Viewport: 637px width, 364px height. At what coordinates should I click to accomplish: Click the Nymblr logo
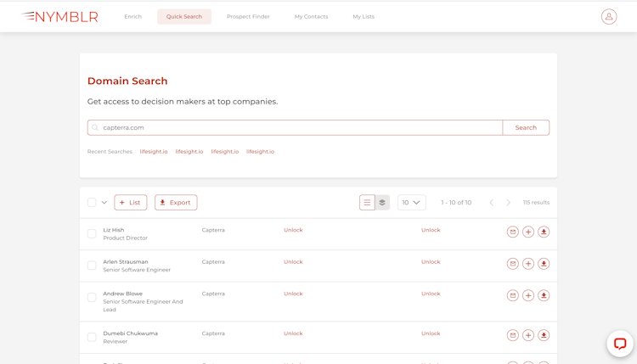[59, 17]
